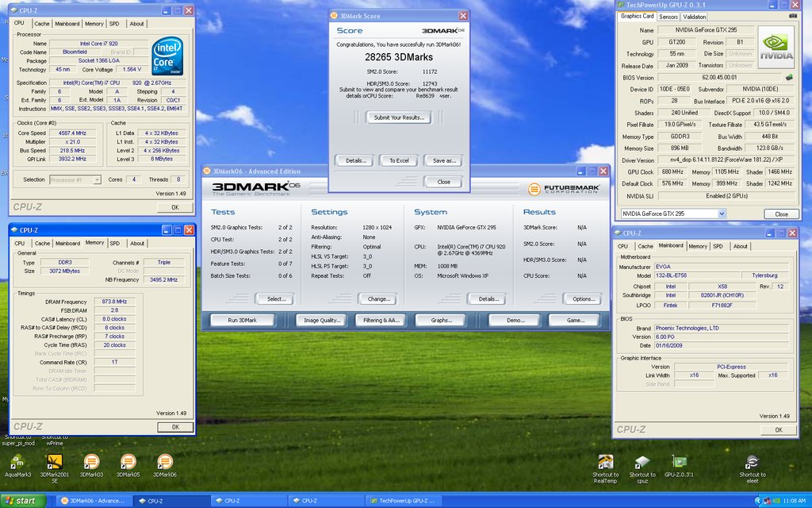Click Change button under Settings
Screen dimensions: 812x508
(378, 299)
